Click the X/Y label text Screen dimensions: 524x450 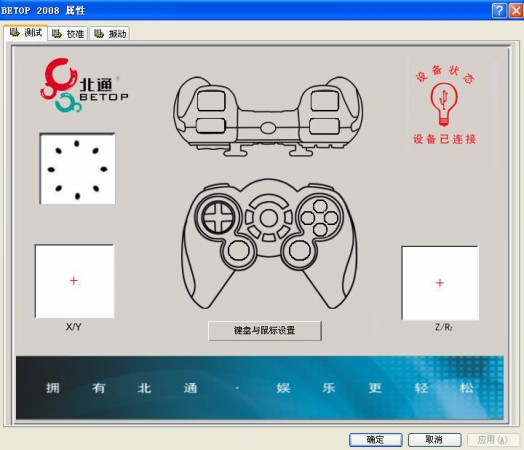pos(74,327)
